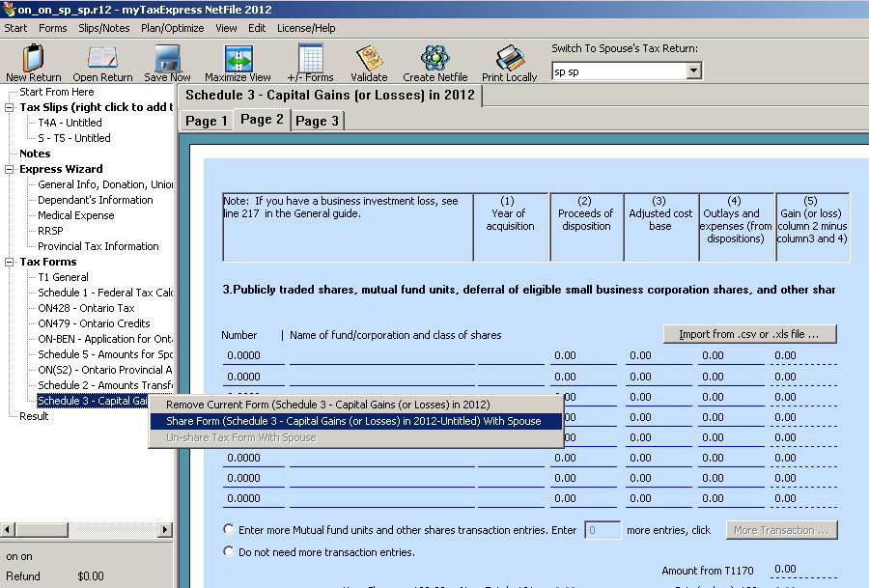Screen dimensions: 869x588
Task: Select 'Start From Here' in the tree
Action: pyautogui.click(x=57, y=92)
